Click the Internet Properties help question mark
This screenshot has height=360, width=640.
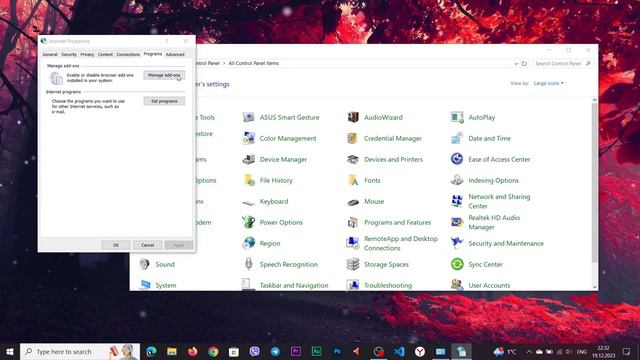[167, 41]
